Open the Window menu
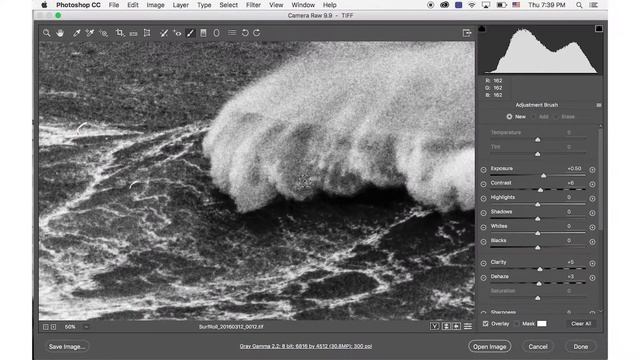 303,5
